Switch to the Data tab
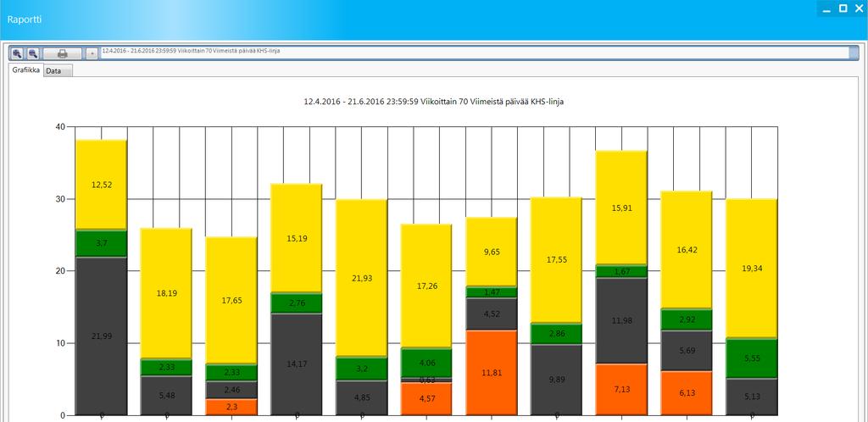This screenshot has height=422, width=868. pyautogui.click(x=58, y=71)
